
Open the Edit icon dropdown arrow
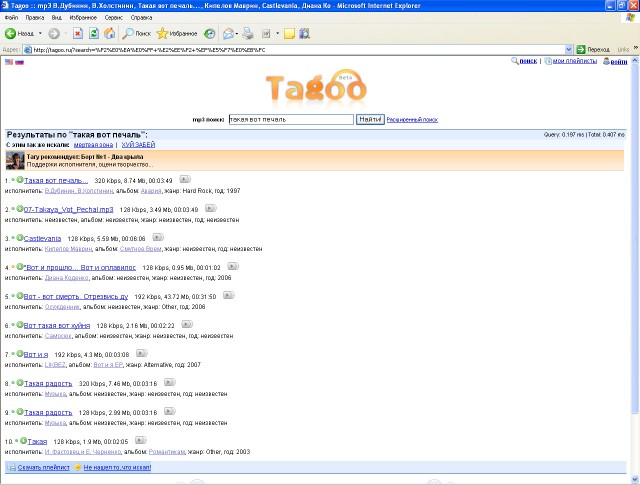tap(277, 33)
